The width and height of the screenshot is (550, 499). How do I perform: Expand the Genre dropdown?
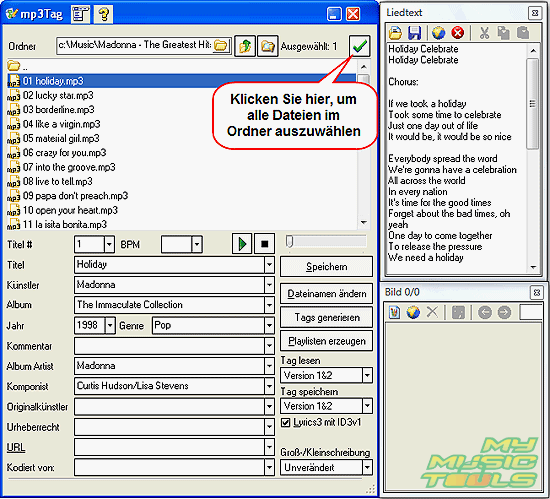[269, 325]
